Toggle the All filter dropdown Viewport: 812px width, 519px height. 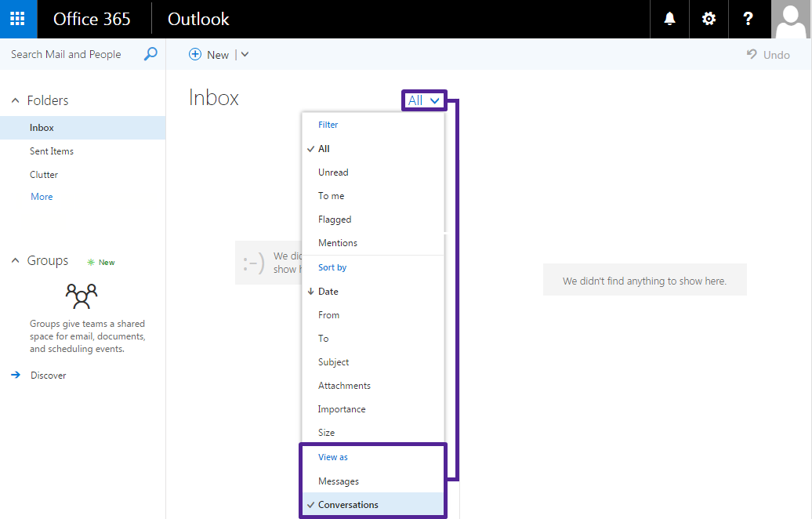coord(423,100)
